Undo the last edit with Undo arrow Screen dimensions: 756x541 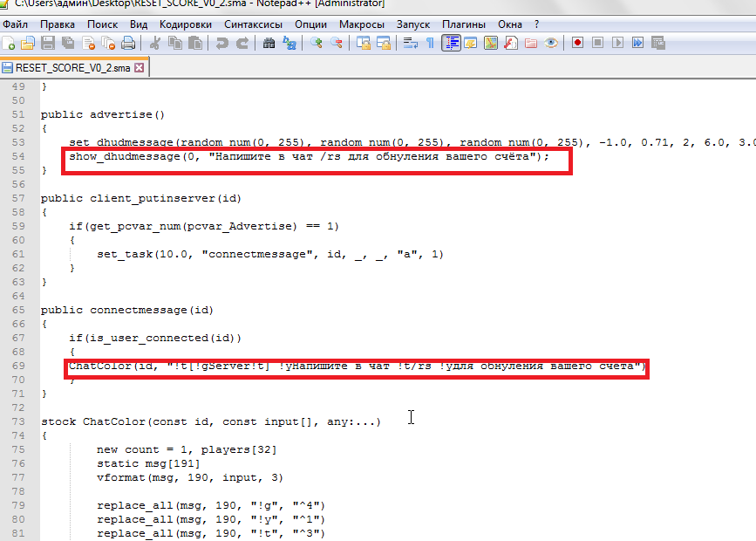coord(221,44)
